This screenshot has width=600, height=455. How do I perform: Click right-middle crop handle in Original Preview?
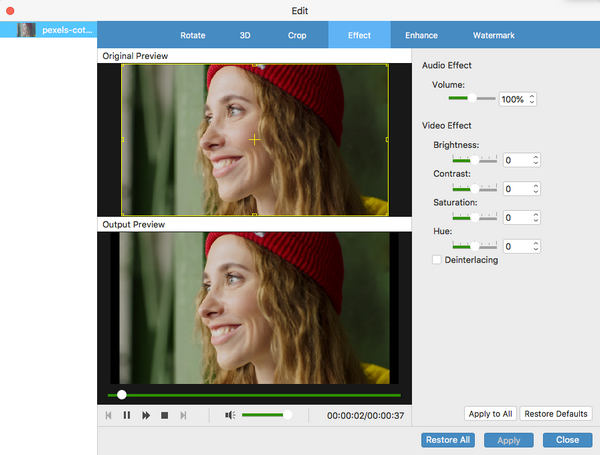[x=387, y=140]
